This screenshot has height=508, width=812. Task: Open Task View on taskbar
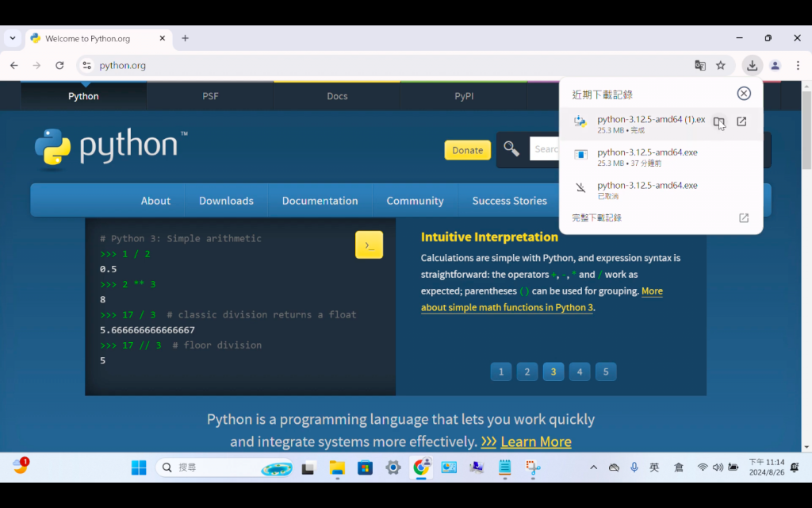(308, 468)
